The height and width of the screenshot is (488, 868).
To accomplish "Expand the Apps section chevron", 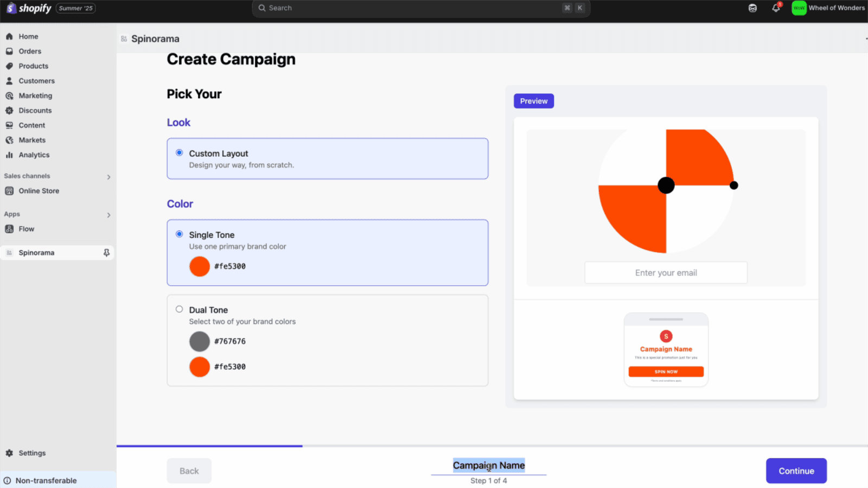I will [108, 215].
